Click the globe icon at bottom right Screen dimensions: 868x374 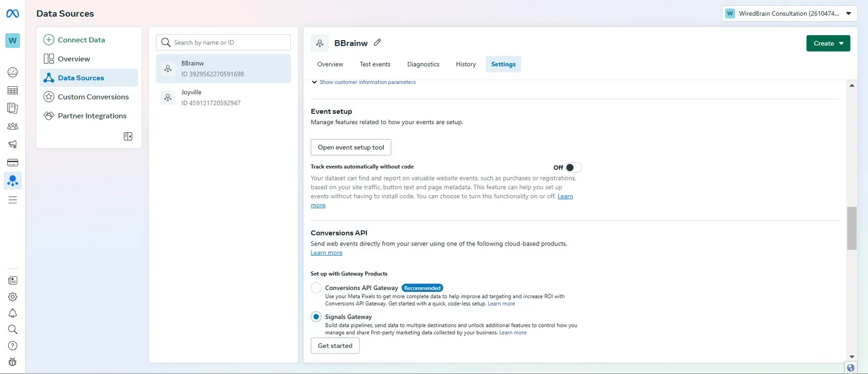pos(851,367)
